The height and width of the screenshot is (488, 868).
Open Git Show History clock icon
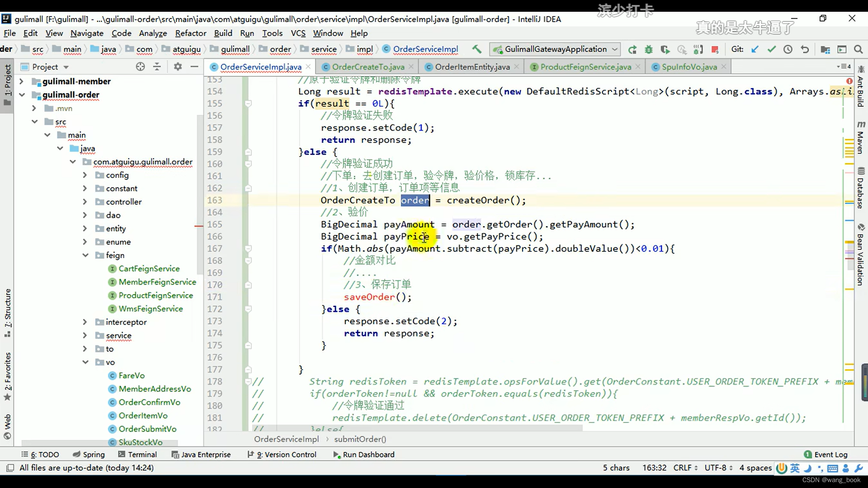click(x=788, y=49)
